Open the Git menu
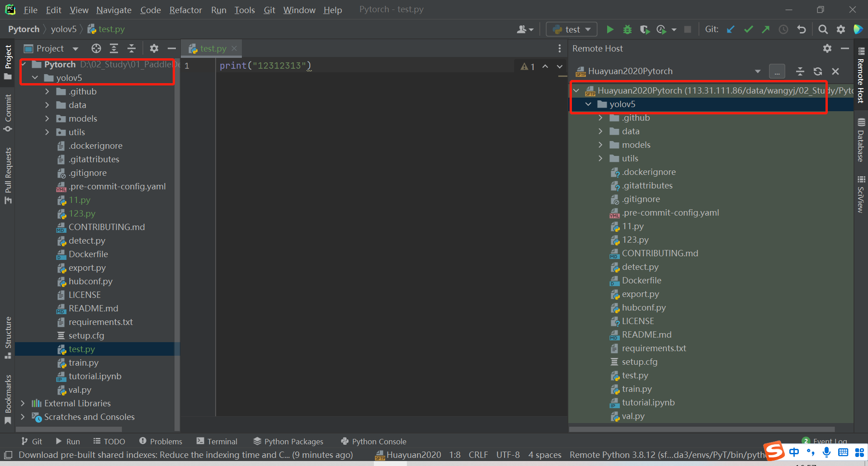868x466 pixels. (x=269, y=10)
